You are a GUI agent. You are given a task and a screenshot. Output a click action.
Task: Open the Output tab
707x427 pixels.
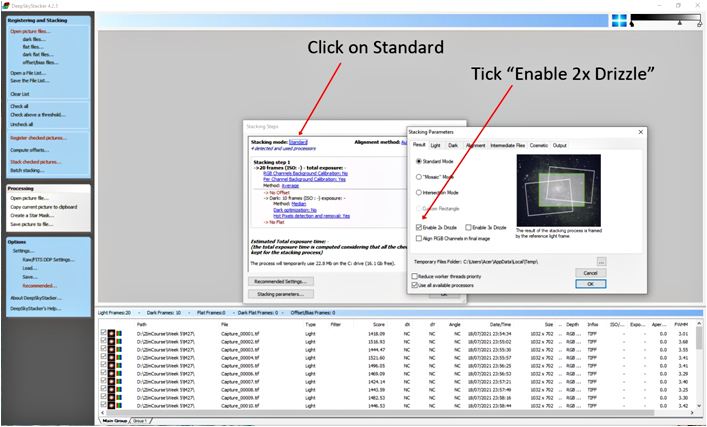(560, 145)
